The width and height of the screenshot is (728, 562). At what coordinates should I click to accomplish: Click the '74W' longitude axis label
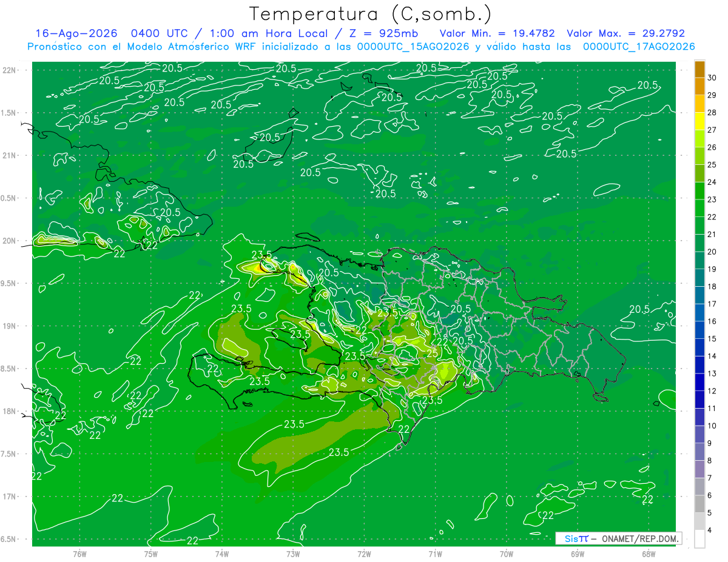(x=221, y=554)
